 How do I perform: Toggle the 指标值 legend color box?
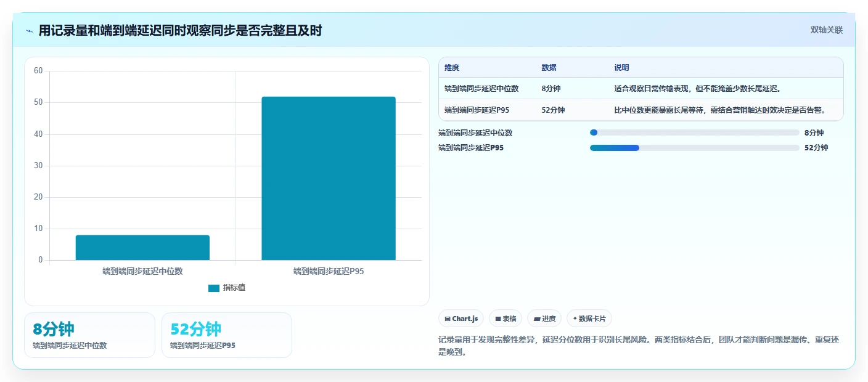214,288
